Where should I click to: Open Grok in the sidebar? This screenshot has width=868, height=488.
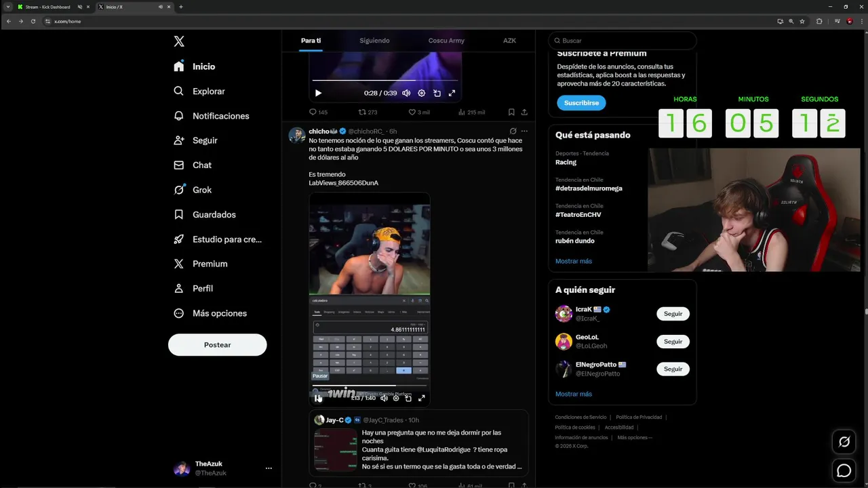(x=193, y=190)
